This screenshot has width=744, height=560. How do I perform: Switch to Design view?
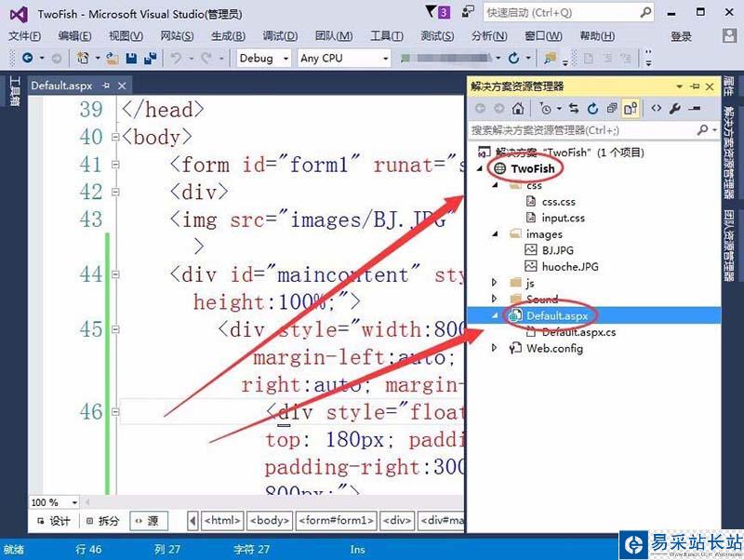coord(54,521)
